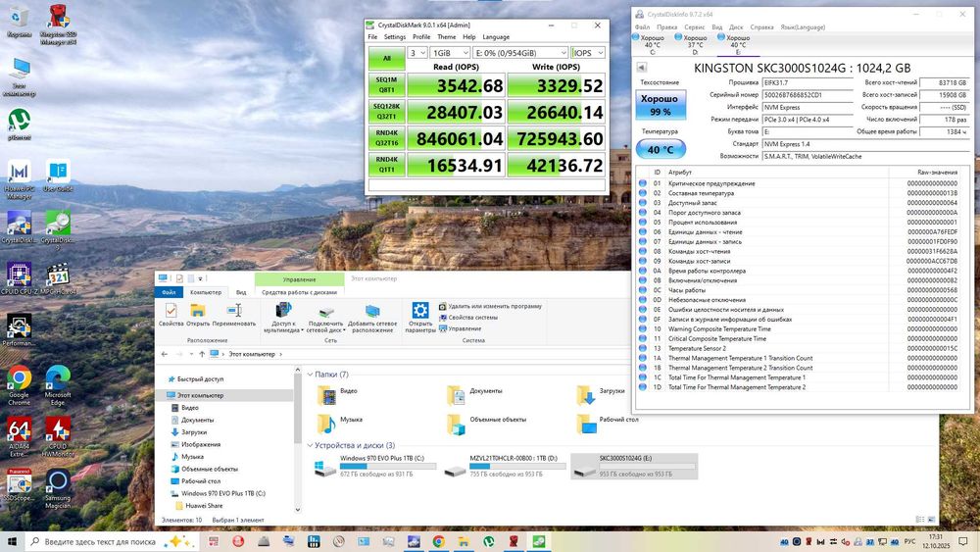Select drive D: status tab in CrystalDiskInfo
The height and width of the screenshot is (552, 980).
tap(691, 44)
